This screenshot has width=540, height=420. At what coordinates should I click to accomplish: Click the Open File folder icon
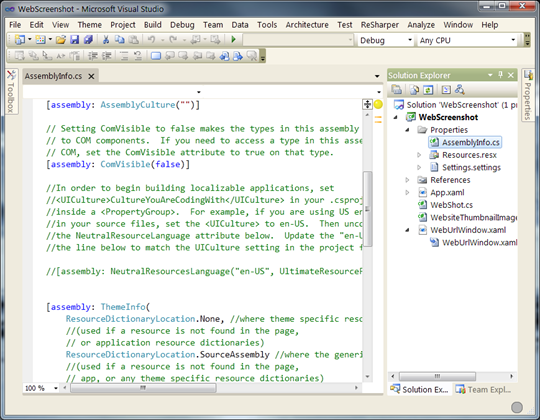(x=61, y=40)
